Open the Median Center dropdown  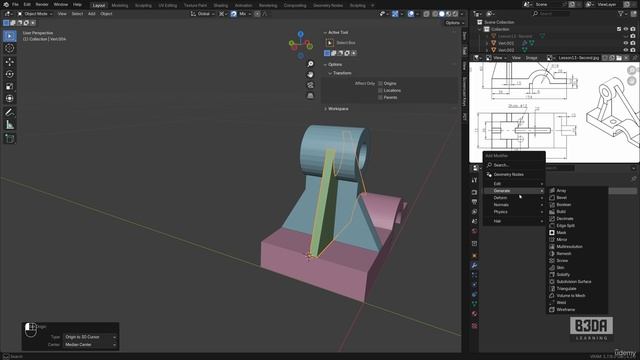point(90,345)
